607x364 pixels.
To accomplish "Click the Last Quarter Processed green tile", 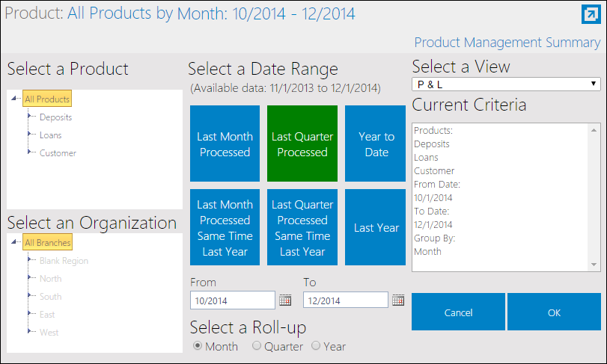I will coord(302,144).
